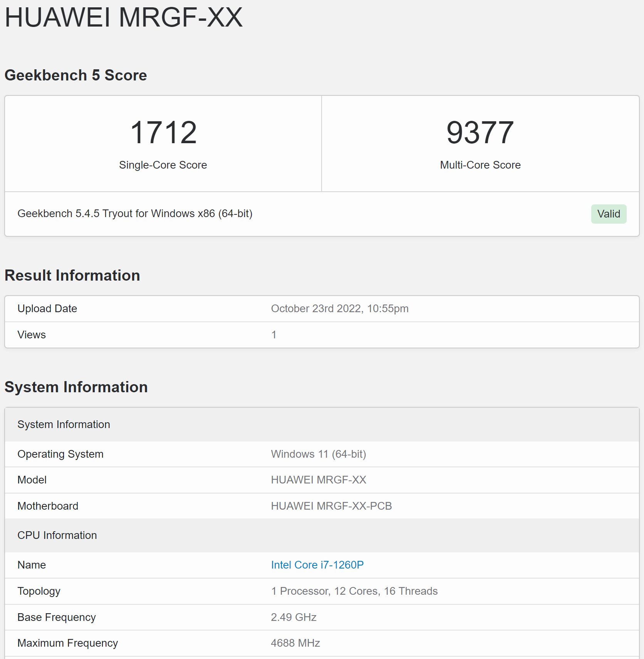Select the HUAWEI MRGF-XX-PCB motherboard value
This screenshot has width=644, height=659.
click(x=331, y=506)
